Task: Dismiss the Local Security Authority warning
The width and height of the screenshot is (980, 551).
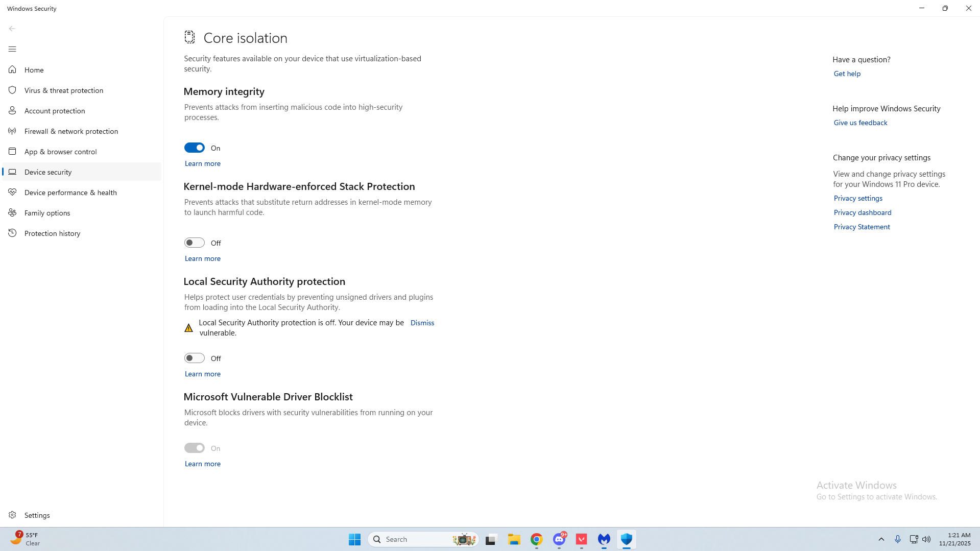Action: [422, 323]
